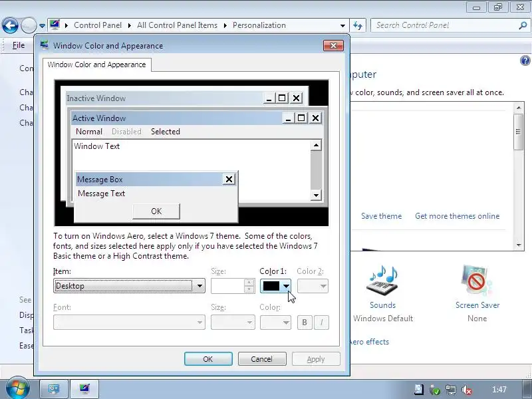Image resolution: width=532 pixels, height=399 pixels.
Task: Click the Inactive Window preview minimize icon
Action: tap(269, 98)
